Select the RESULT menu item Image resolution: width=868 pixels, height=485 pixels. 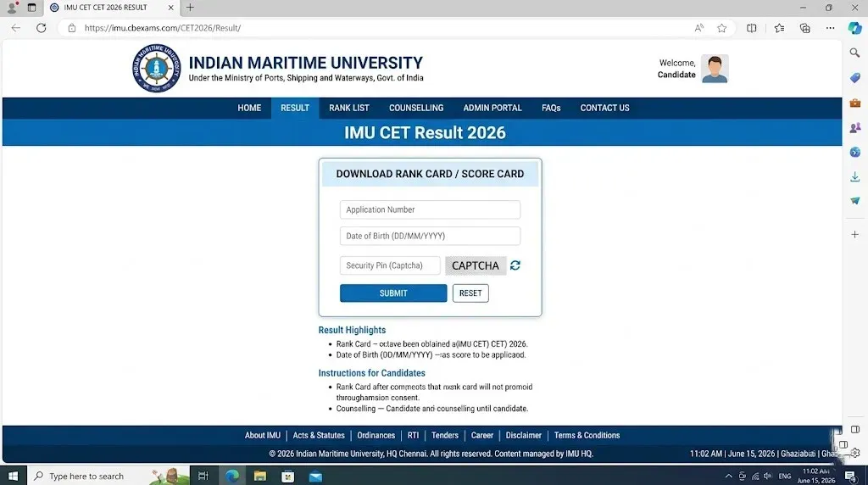(294, 108)
